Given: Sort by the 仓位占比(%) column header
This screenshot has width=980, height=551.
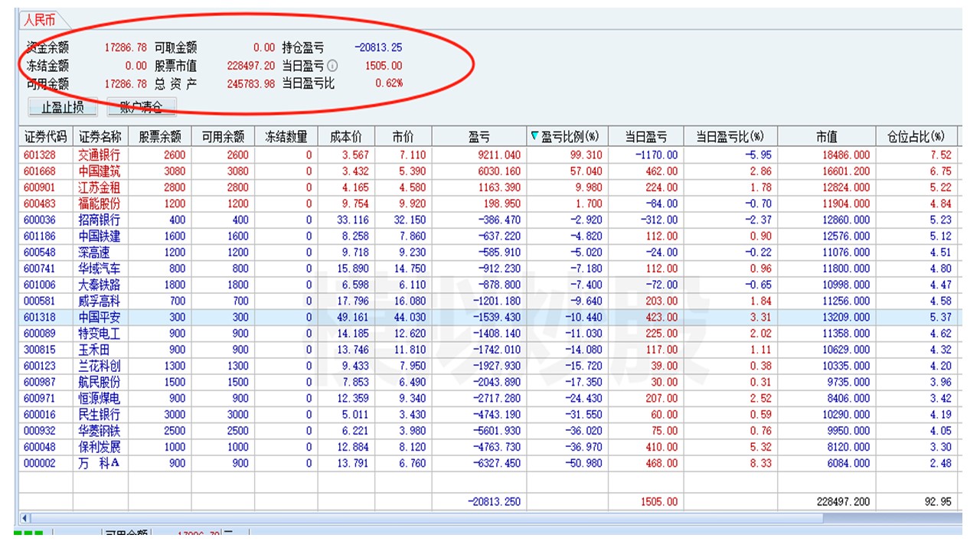Looking at the screenshot, I should [x=917, y=137].
